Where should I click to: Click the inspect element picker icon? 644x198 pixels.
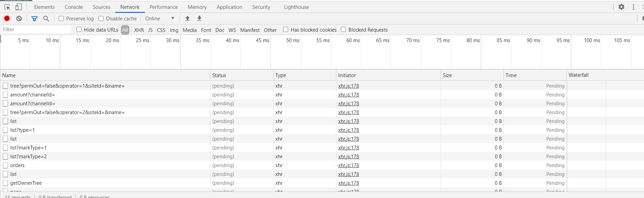(x=7, y=7)
